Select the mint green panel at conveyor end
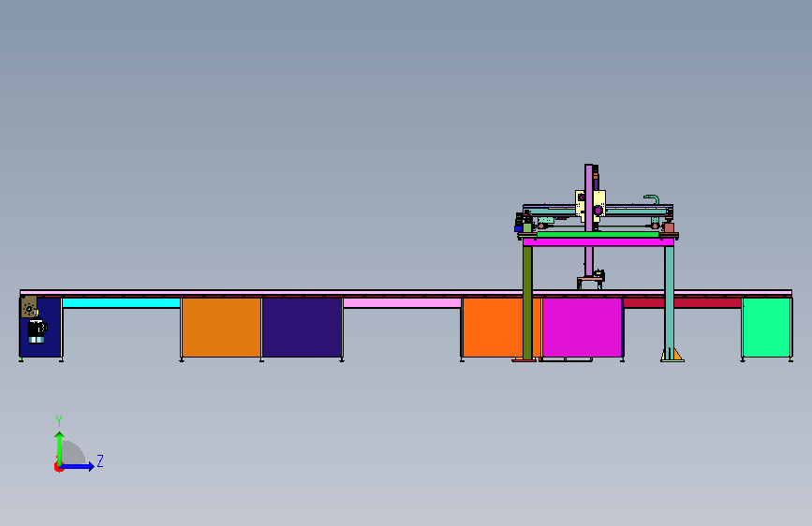 click(x=766, y=328)
